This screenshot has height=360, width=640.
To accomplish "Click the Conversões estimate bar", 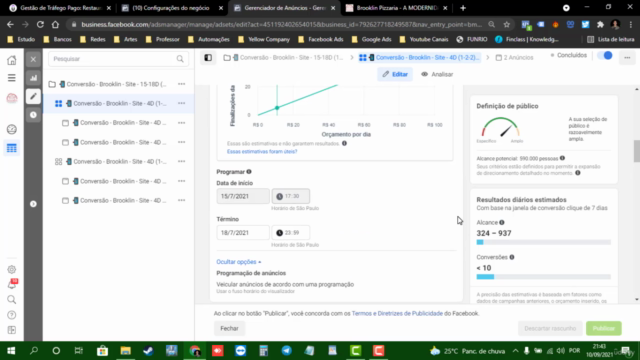I will 544,277.
